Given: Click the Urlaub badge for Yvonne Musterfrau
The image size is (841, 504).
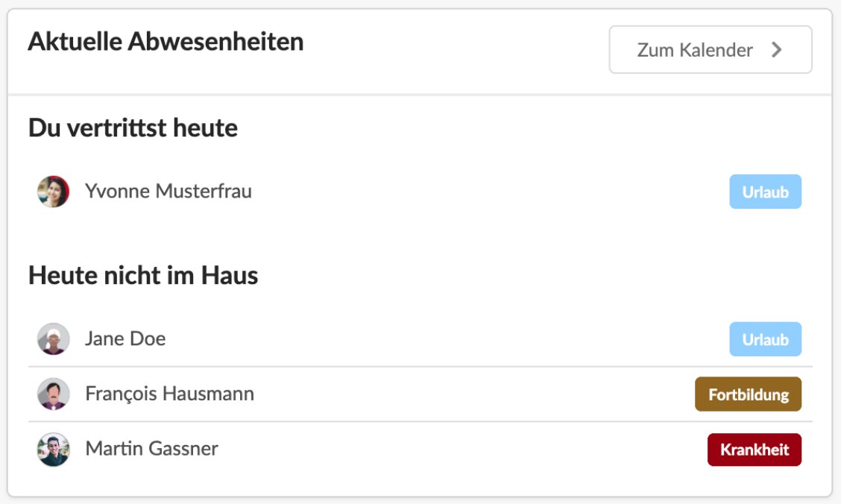Looking at the screenshot, I should coord(766,192).
